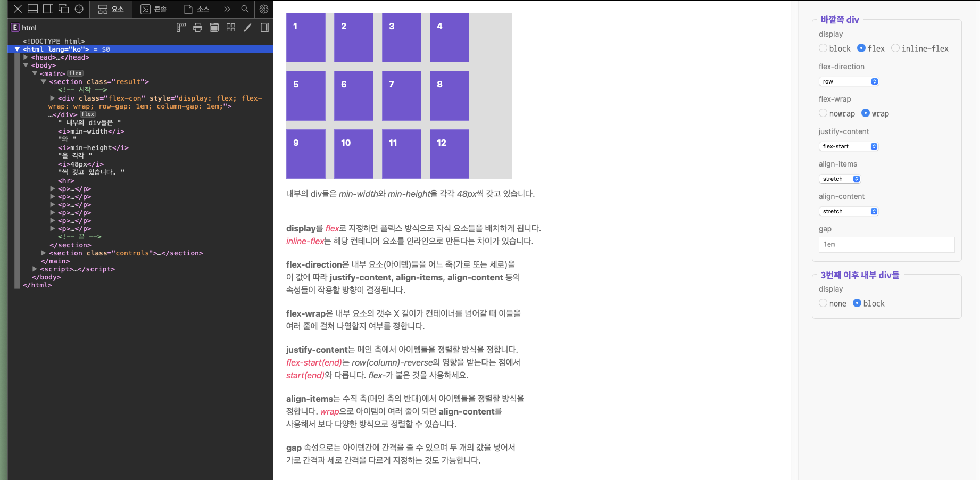Enable print media styles with the printer icon
Image resolution: width=980 pixels, height=480 pixels.
[x=197, y=28]
